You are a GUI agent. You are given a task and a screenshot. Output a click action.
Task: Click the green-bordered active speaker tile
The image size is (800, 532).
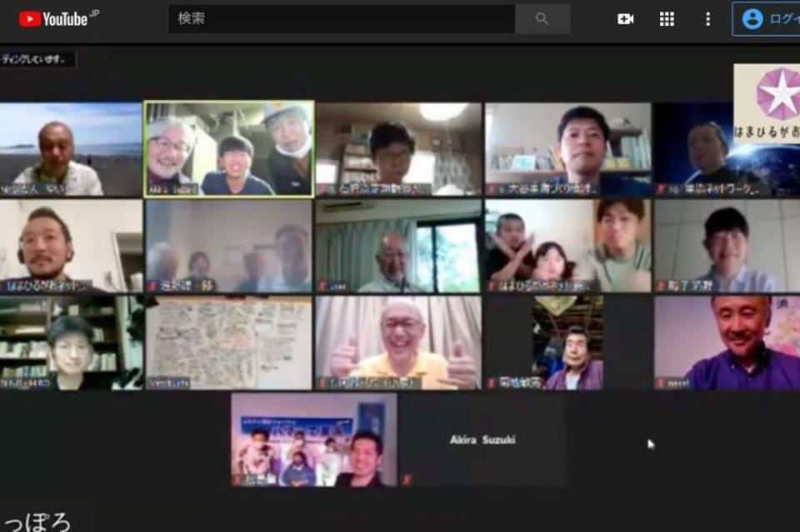[x=229, y=149]
